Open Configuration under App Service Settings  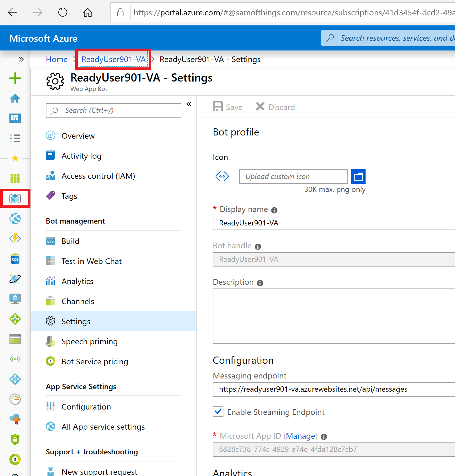114,407
